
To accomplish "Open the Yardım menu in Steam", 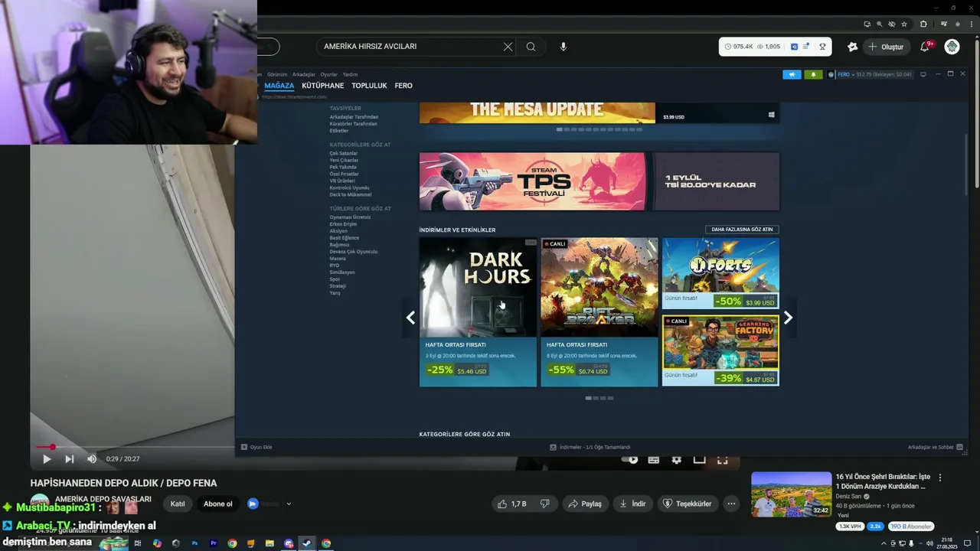I will point(350,74).
